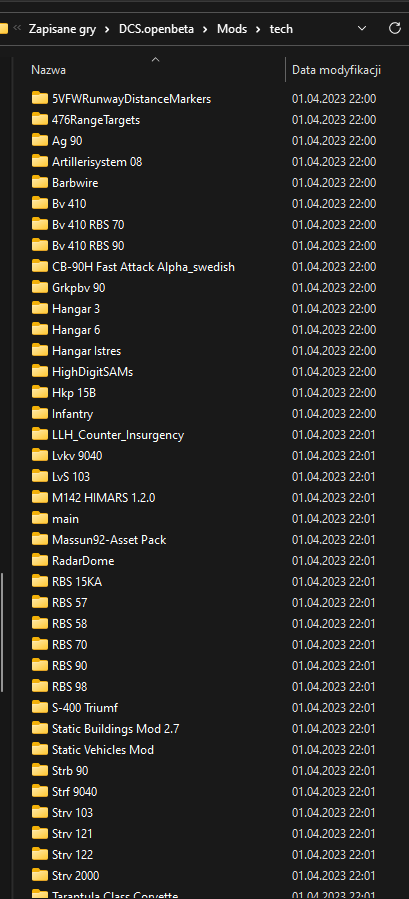Click the LvS 103 folder icon
409x899 pixels.
40,476
